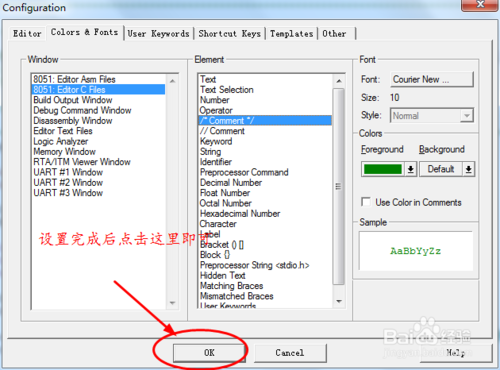Open the User Keywords tab
Viewport: 500px width, 370px height.
(x=158, y=34)
